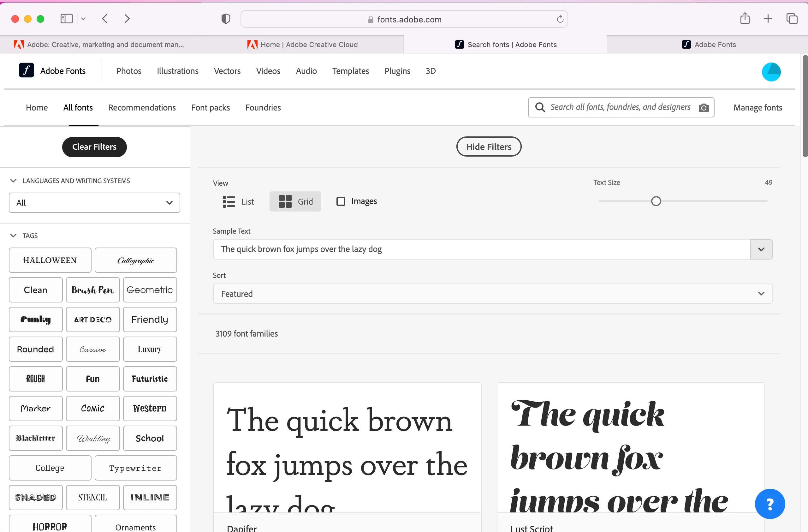Screen dimensions: 808x532
Task: Open the Font packs tab
Action: coord(210,108)
